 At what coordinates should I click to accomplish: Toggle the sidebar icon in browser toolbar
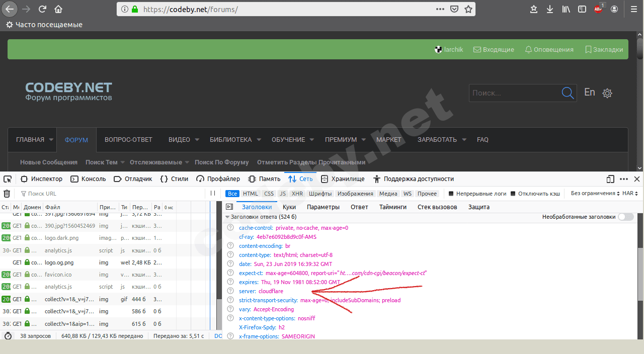click(x=582, y=9)
